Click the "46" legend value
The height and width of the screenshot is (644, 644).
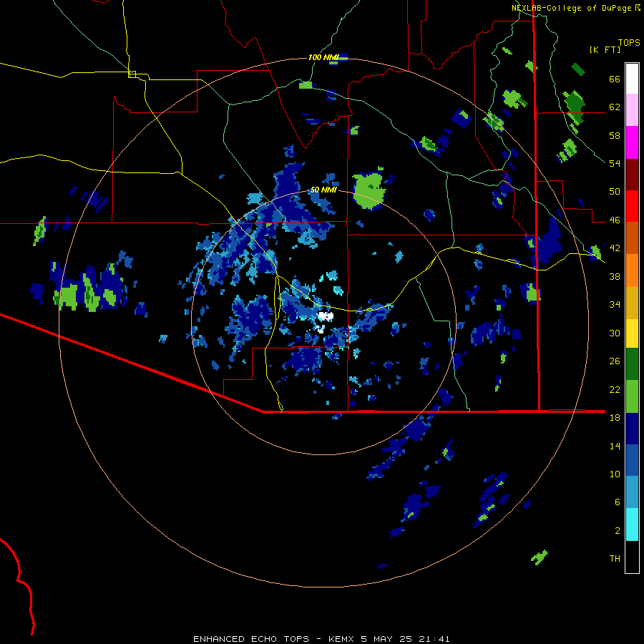[615, 220]
